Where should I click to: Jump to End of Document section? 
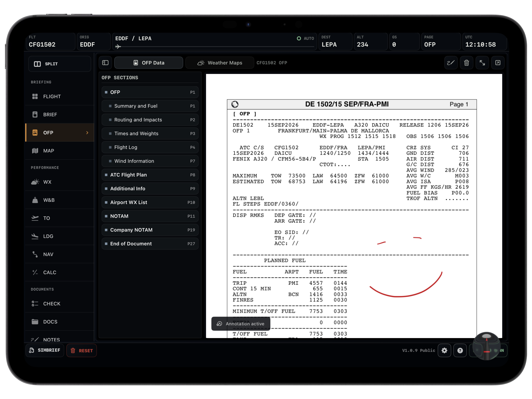coord(150,244)
